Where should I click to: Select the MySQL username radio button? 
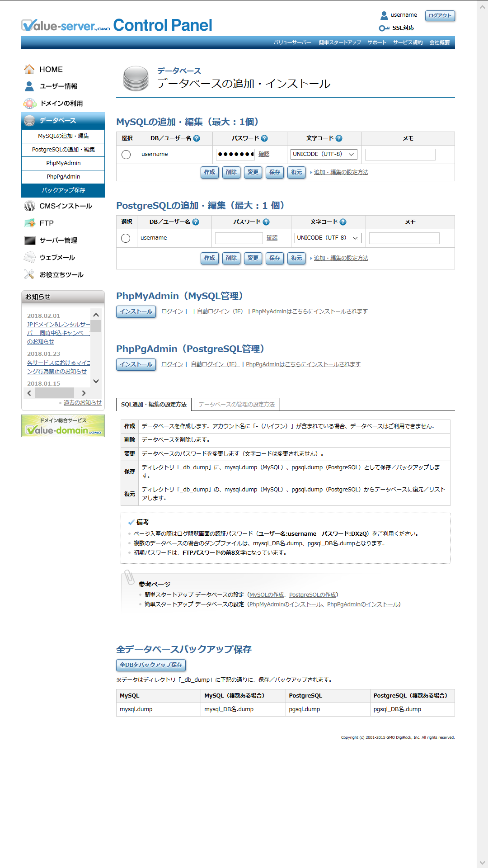tap(126, 155)
